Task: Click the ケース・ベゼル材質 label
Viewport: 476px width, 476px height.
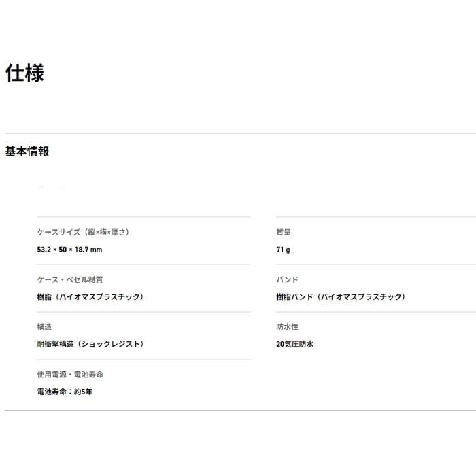Action: pyautogui.click(x=70, y=279)
